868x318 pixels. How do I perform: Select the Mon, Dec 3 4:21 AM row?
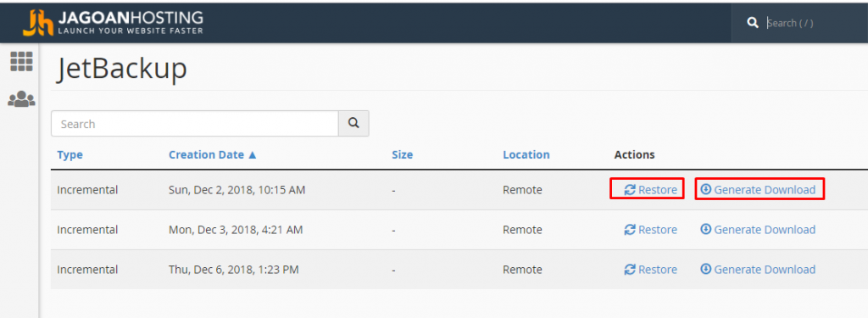[x=459, y=230]
